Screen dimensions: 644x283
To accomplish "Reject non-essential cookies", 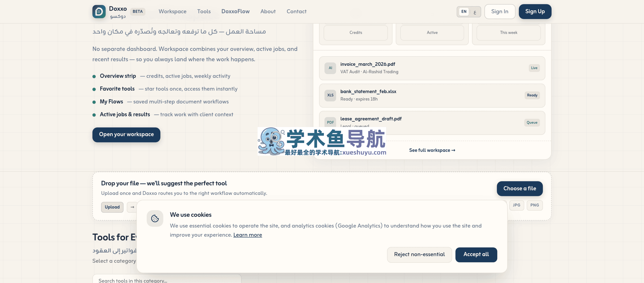I will 419,254.
